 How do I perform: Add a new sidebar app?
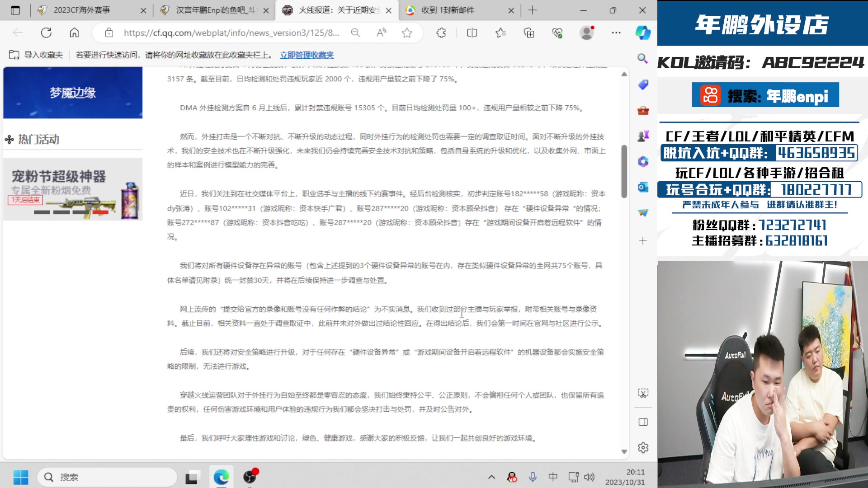tap(643, 241)
